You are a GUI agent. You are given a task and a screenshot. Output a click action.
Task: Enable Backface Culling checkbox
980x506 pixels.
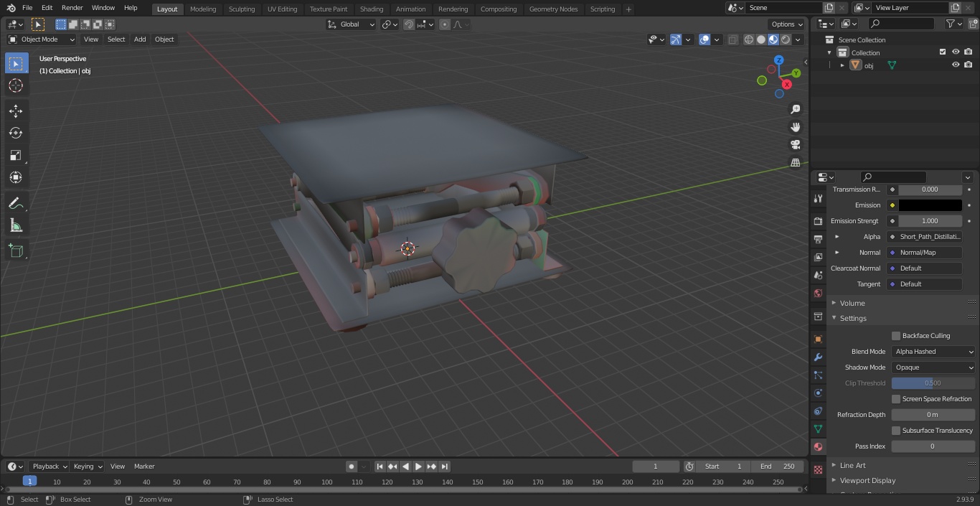click(896, 336)
